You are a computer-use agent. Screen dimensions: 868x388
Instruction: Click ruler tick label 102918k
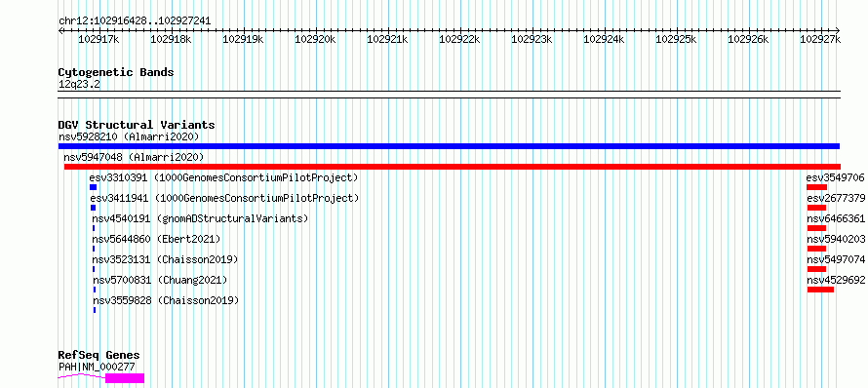click(x=171, y=39)
